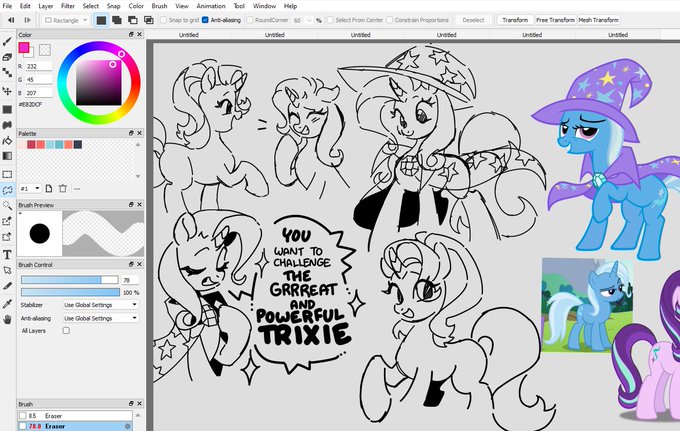Viewport: 680px width, 431px height.
Task: Select the rectangular Select tool
Action: tap(7, 174)
